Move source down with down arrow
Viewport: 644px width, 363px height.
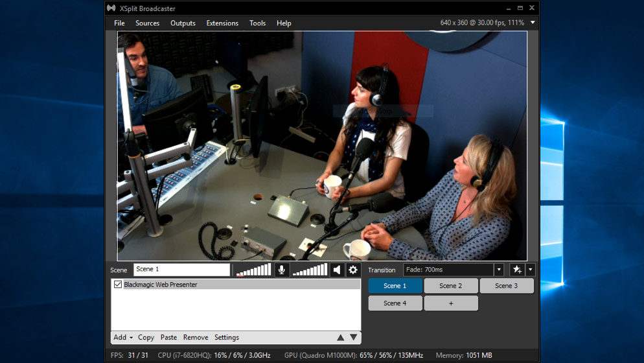[353, 337]
